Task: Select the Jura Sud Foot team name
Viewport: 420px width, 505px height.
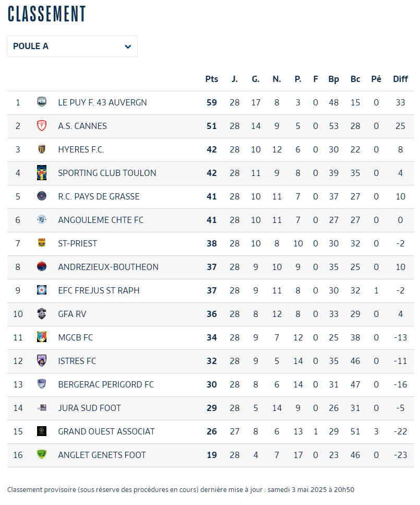Action: coord(89,408)
